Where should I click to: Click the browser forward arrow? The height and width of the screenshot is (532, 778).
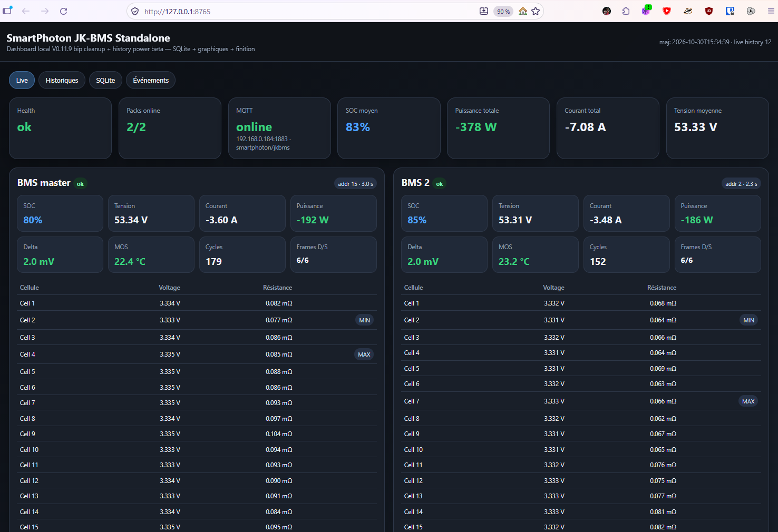click(45, 11)
